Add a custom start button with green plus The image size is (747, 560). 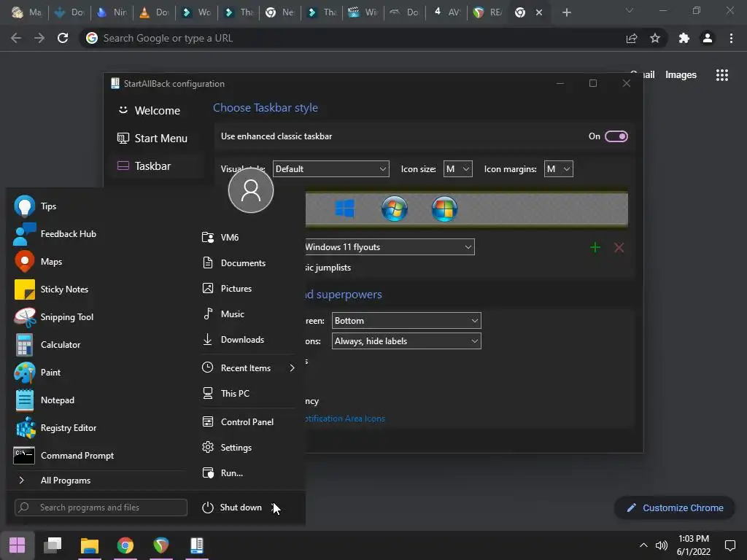point(595,247)
